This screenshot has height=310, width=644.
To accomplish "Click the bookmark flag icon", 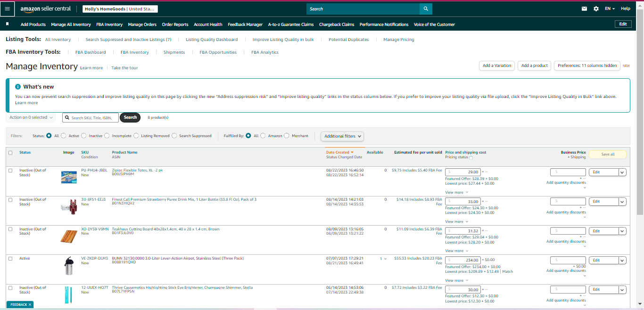I will [8, 24].
